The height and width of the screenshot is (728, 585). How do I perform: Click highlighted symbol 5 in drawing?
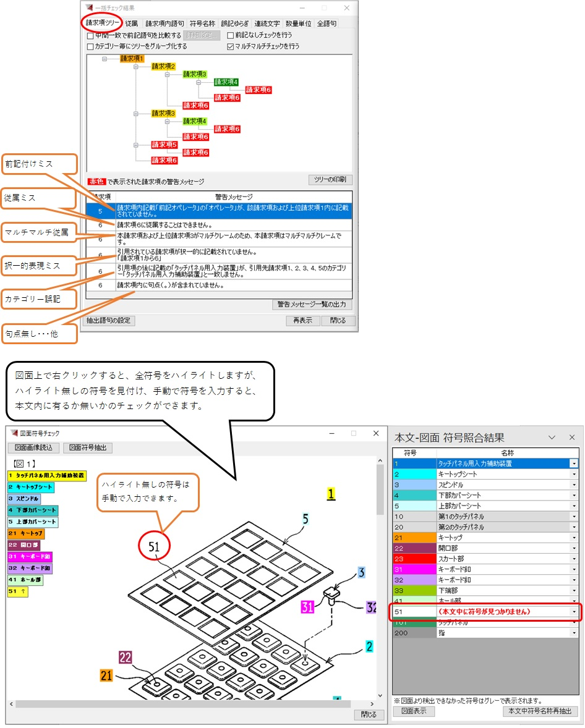305,519
